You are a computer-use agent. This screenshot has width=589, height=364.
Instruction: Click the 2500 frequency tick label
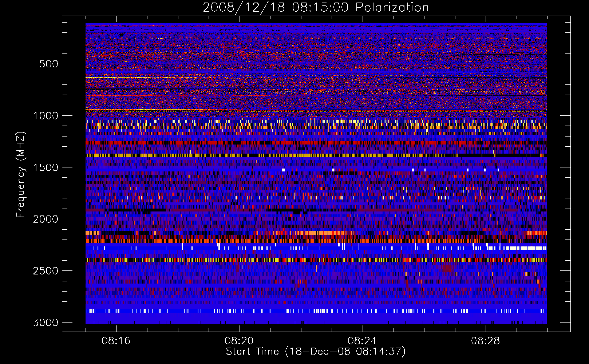46,271
